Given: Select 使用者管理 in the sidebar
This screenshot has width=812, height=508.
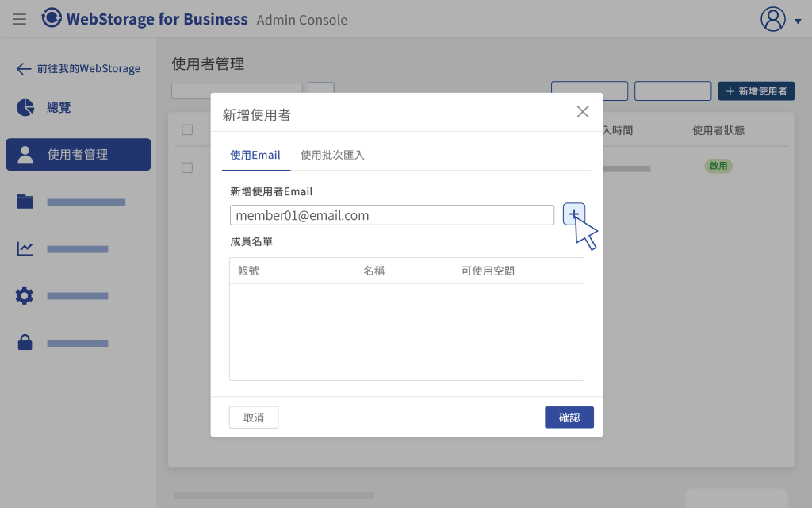Looking at the screenshot, I should click(79, 154).
